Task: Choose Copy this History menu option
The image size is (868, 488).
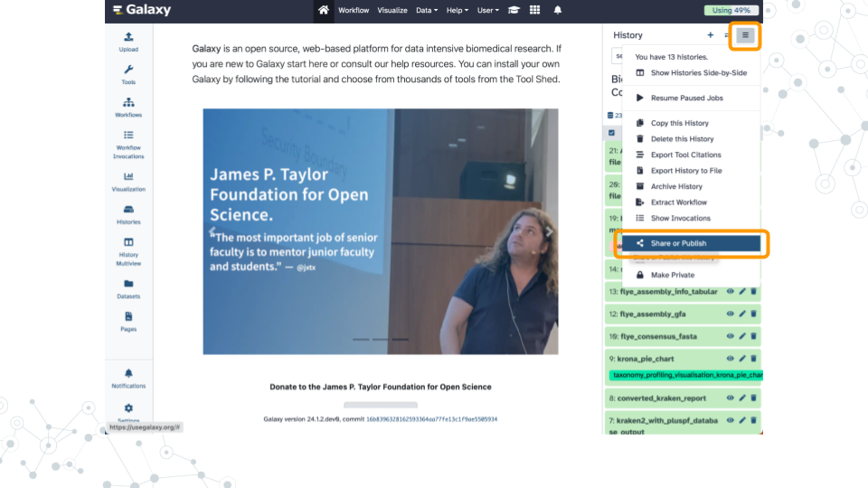Action: [x=679, y=123]
